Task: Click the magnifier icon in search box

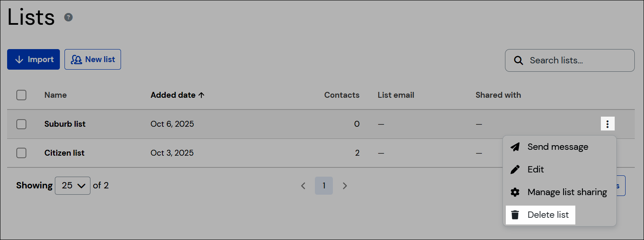Action: click(518, 60)
